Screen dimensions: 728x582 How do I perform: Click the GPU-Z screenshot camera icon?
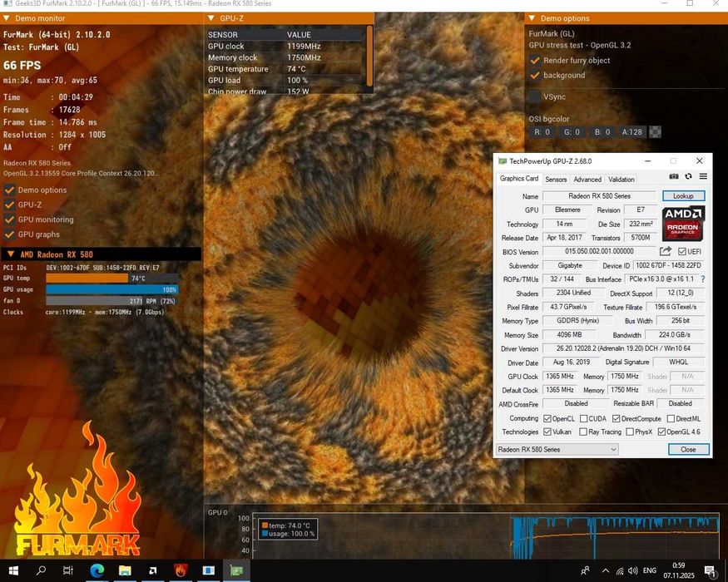[674, 176]
